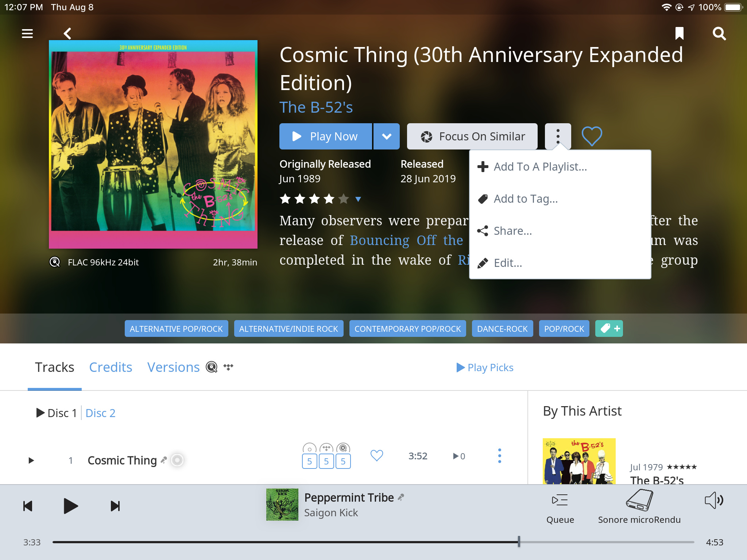Select Add to Tag menu item
The width and height of the screenshot is (747, 560).
tap(560, 199)
